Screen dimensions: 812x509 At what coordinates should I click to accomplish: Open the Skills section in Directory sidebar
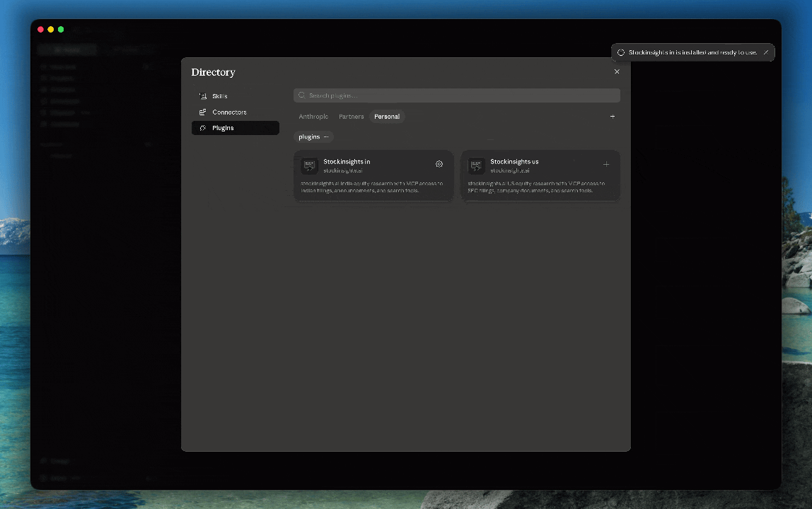[x=235, y=96]
